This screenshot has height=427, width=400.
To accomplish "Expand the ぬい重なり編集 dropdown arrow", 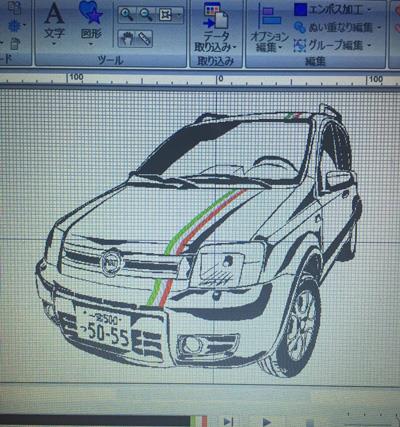I will [379, 28].
